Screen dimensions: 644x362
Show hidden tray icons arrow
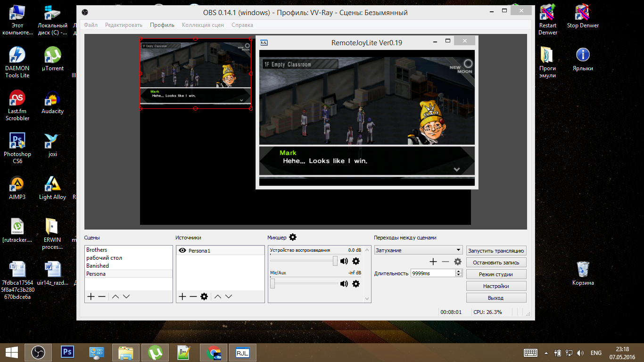pyautogui.click(x=546, y=353)
